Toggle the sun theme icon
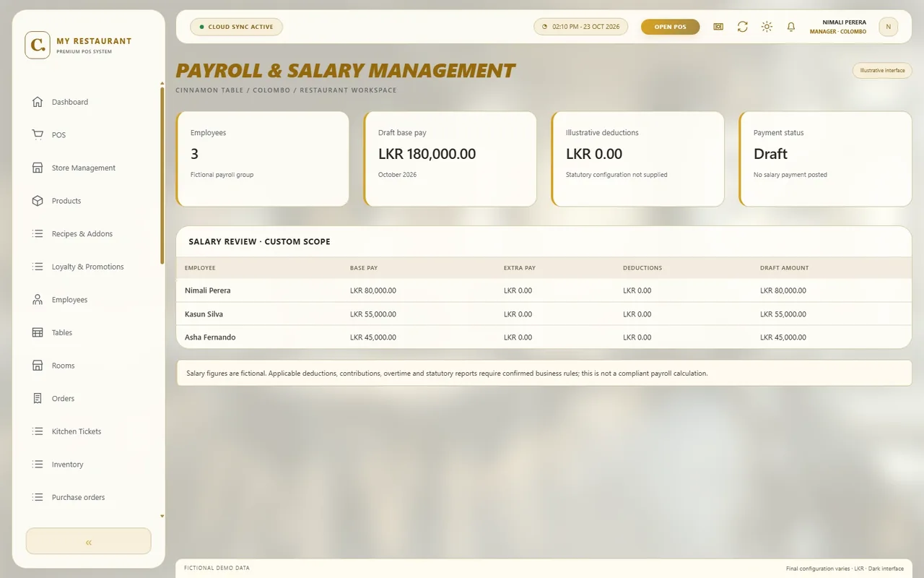 (767, 27)
